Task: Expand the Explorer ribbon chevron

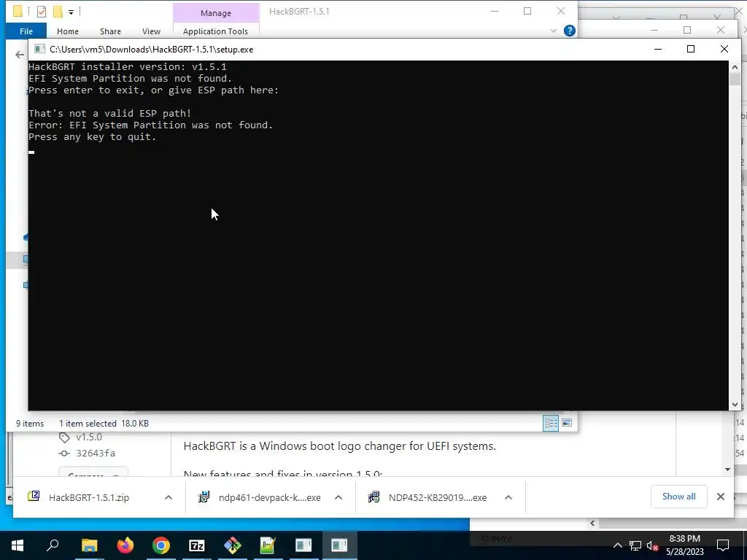Action: [x=554, y=31]
